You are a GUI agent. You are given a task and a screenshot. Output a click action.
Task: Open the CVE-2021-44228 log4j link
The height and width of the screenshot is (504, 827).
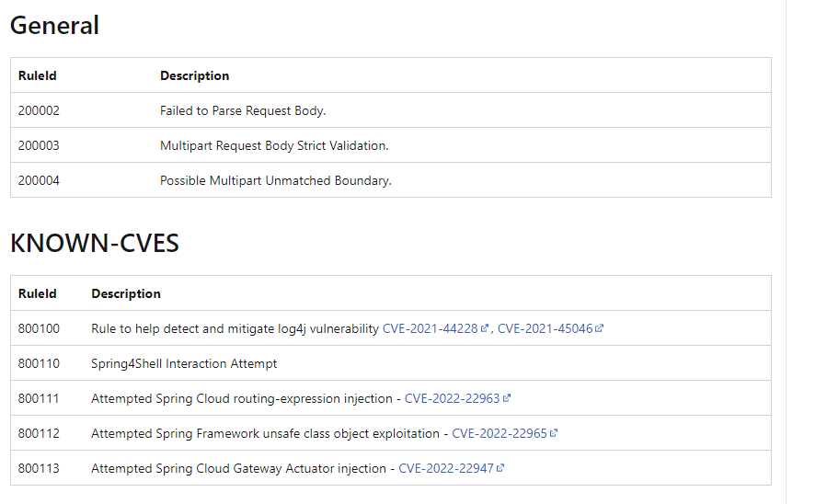(x=430, y=329)
